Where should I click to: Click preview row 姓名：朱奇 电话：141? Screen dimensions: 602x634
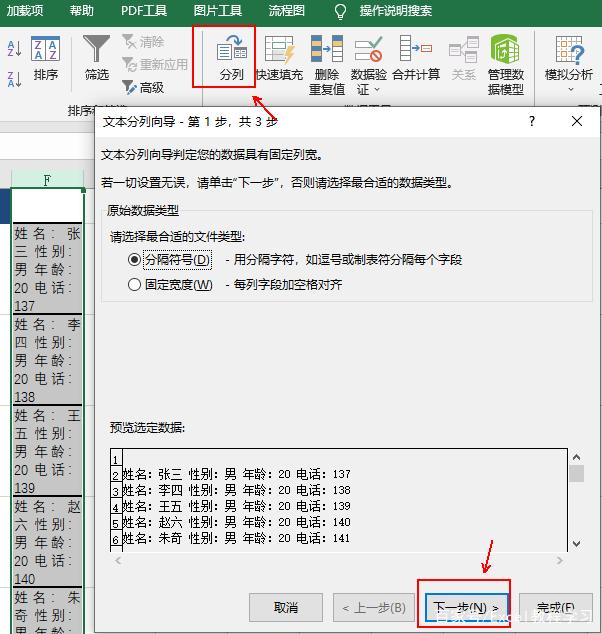tap(237, 538)
